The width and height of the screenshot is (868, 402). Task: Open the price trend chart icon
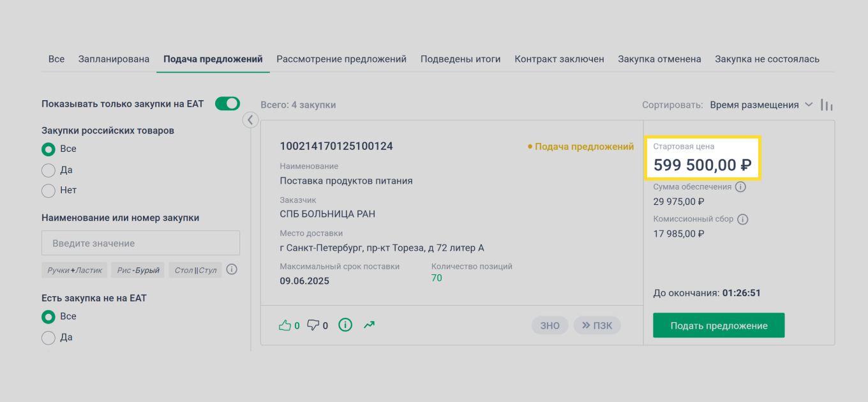[369, 325]
